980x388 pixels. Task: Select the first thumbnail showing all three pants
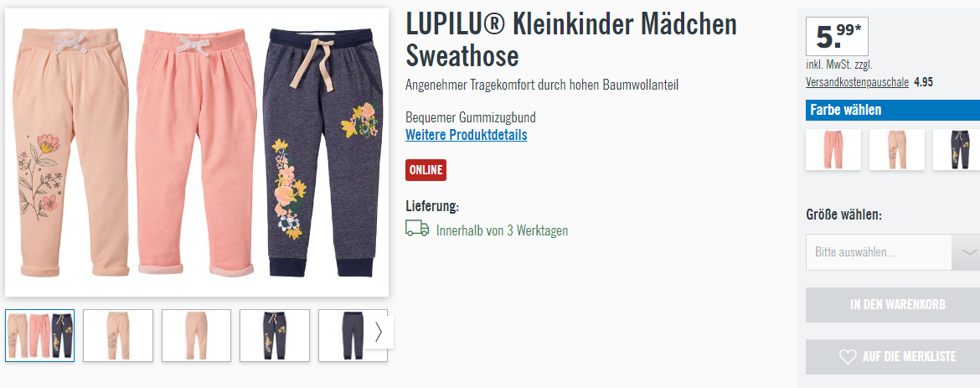40,335
